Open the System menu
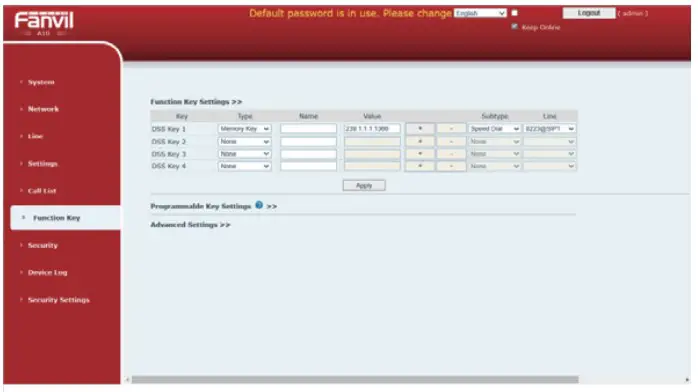698x392 pixels. [x=41, y=82]
